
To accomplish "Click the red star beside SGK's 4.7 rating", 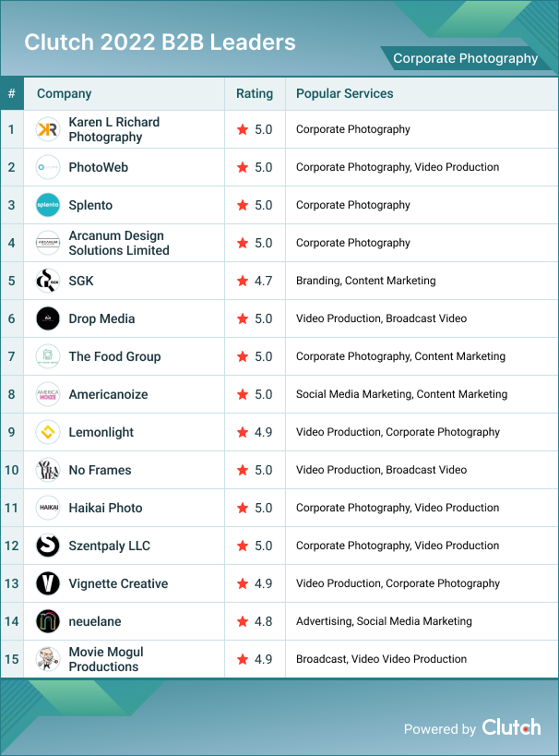I will [x=243, y=281].
